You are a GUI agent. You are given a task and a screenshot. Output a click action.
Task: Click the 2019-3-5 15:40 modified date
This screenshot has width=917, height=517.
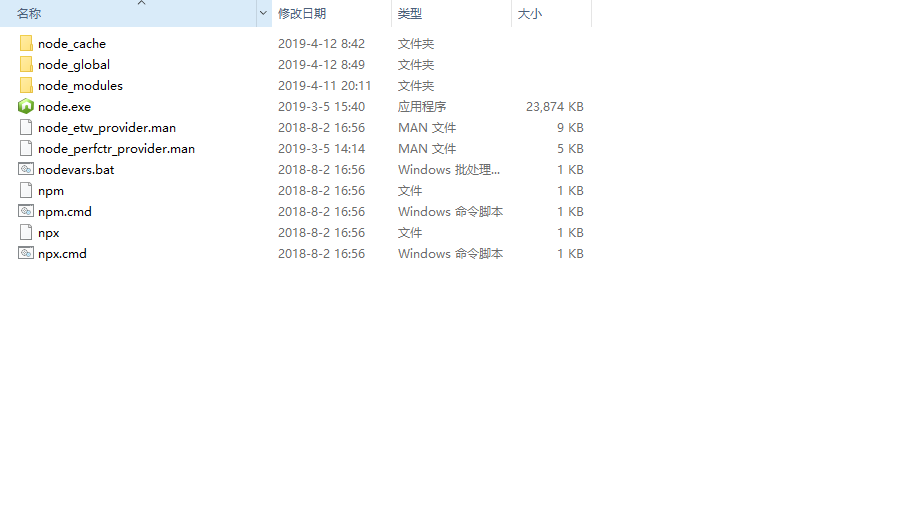point(321,107)
